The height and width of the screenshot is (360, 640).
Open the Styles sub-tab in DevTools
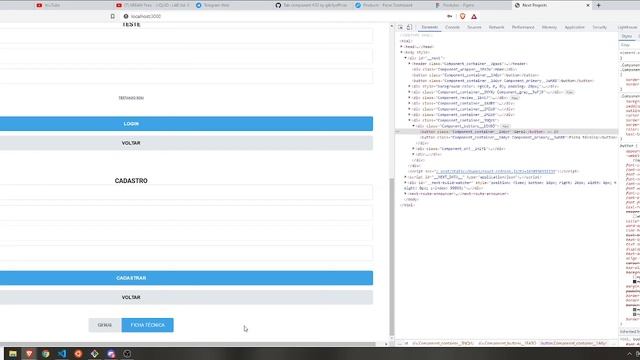click(627, 36)
